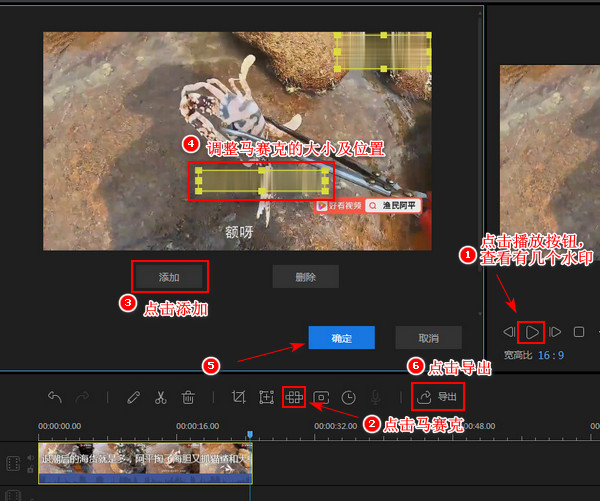Click the 添加 add mosaic button

click(x=169, y=277)
